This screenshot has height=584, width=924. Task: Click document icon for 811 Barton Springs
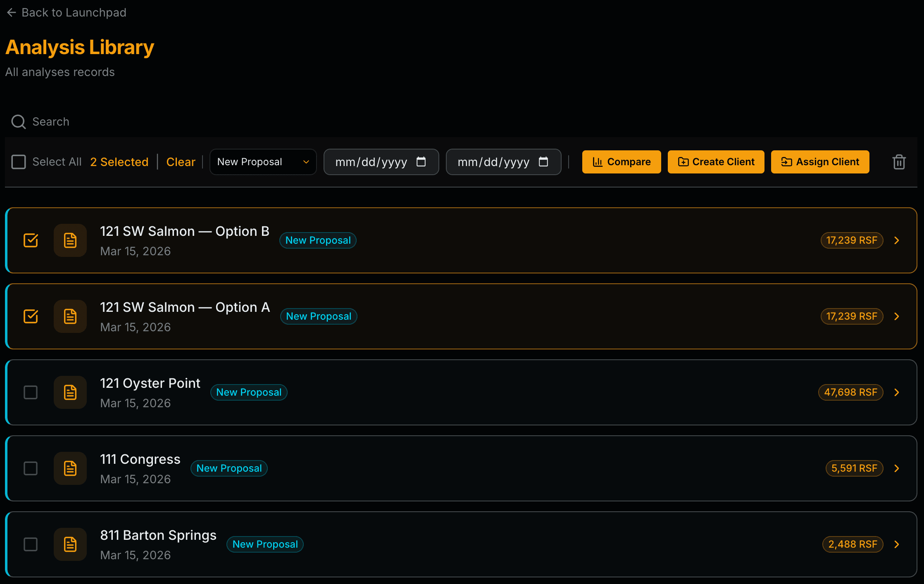pyautogui.click(x=70, y=544)
